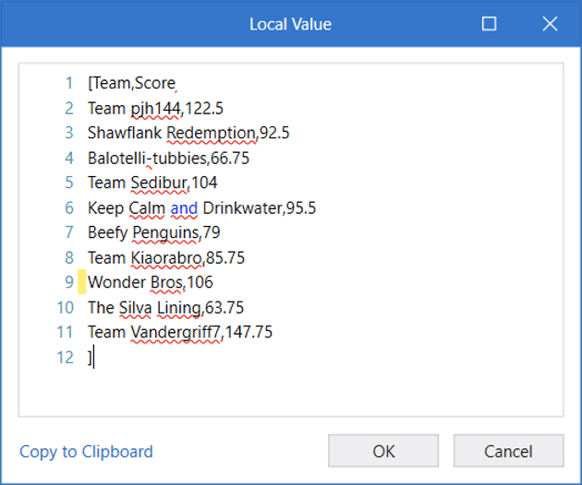Click the closing bracket on line 12
The image size is (582, 485).
coord(90,357)
